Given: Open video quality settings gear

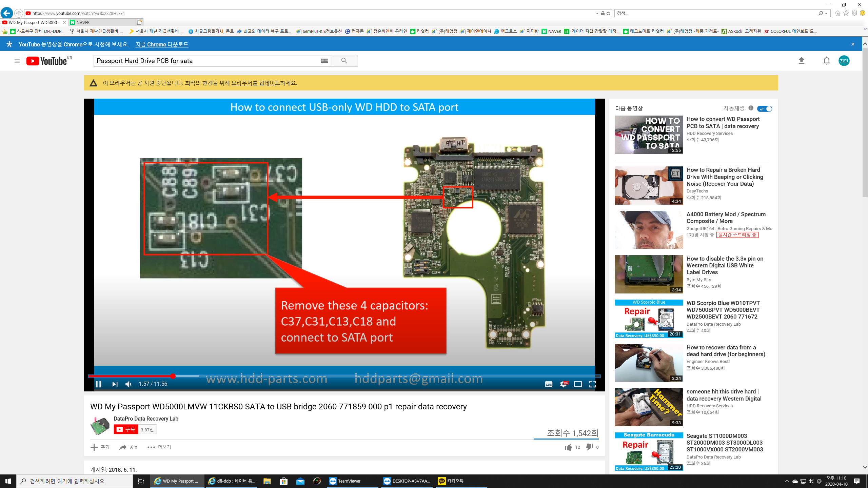Looking at the screenshot, I should pos(564,384).
